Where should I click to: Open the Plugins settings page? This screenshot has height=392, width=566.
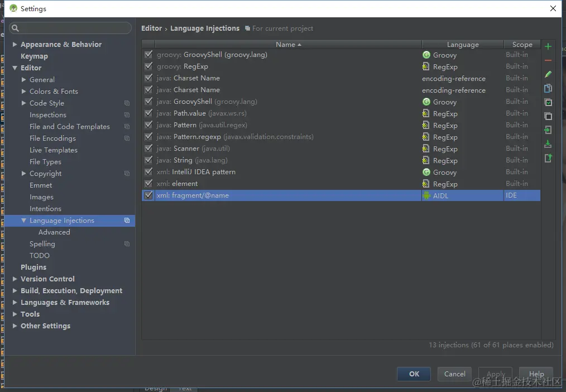click(33, 267)
